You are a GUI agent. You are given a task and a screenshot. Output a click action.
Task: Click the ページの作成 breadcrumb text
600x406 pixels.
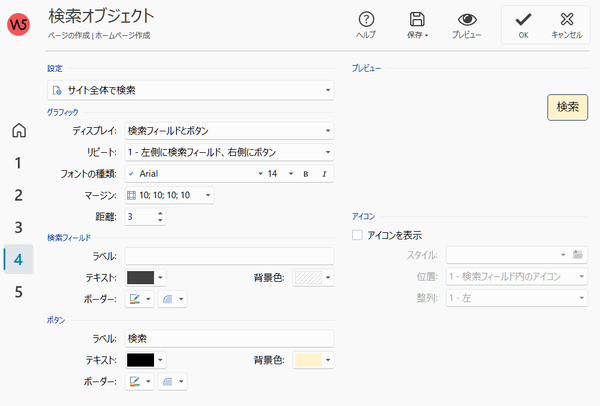(x=69, y=36)
